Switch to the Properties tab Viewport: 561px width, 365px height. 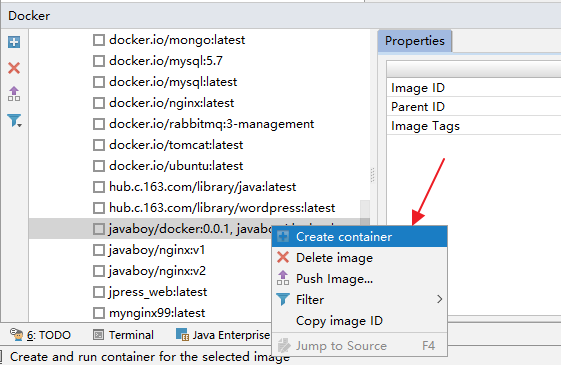pos(415,41)
